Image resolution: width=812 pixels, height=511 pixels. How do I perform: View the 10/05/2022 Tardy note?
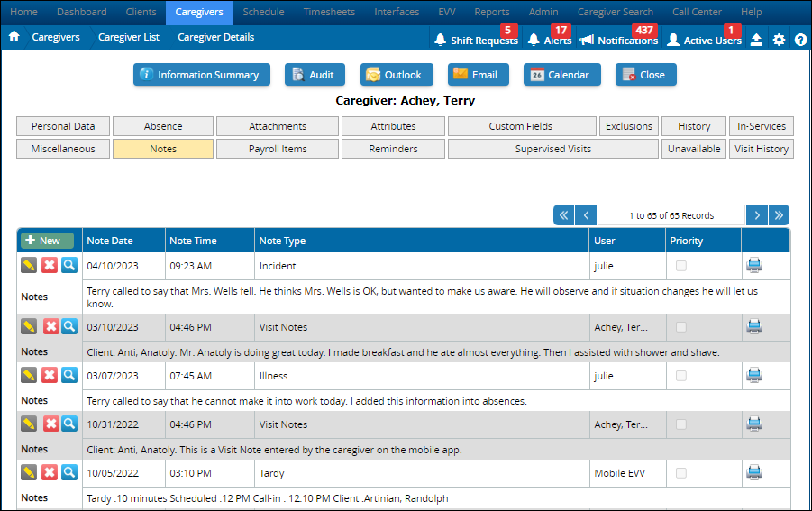(69, 472)
